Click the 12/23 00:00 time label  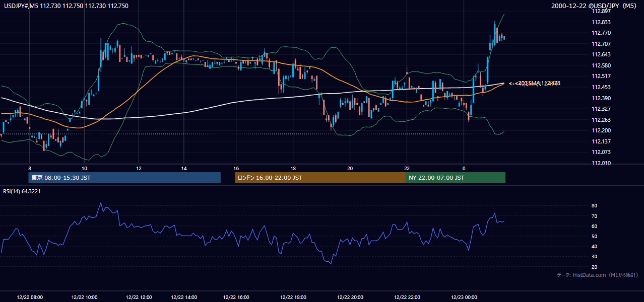click(x=464, y=297)
